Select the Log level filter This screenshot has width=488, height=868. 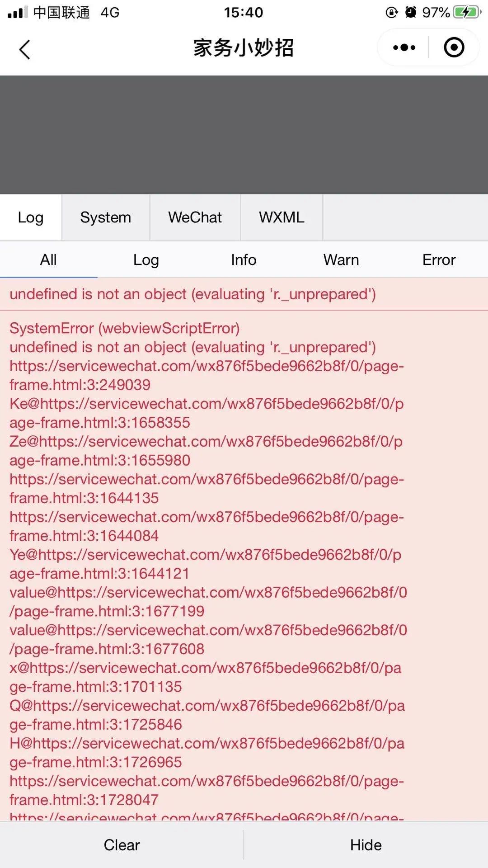coord(146,260)
